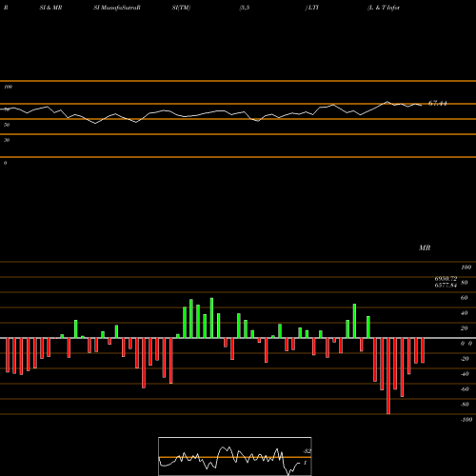The height and width of the screenshot is (476, 476).
Task: Click the RSI panel 100 axis label
Action: click(8, 87)
